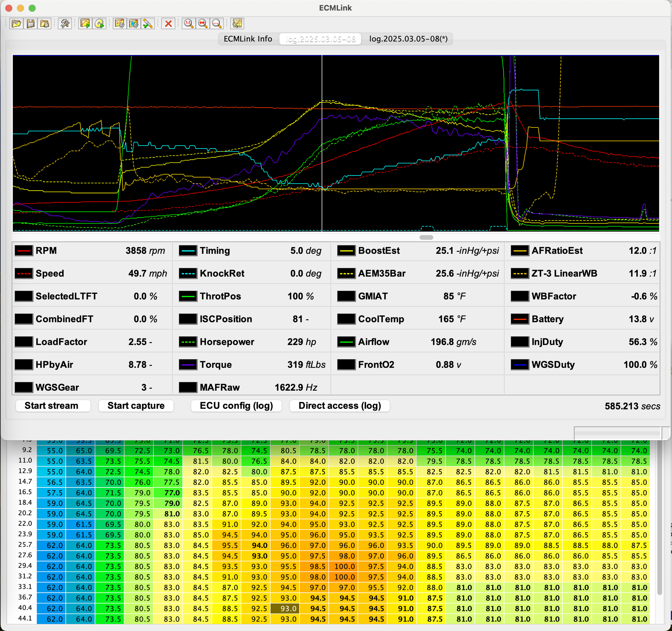This screenshot has width=672, height=631.
Task: Click the WBFactor value -0.6 %
Action: pyautogui.click(x=644, y=296)
